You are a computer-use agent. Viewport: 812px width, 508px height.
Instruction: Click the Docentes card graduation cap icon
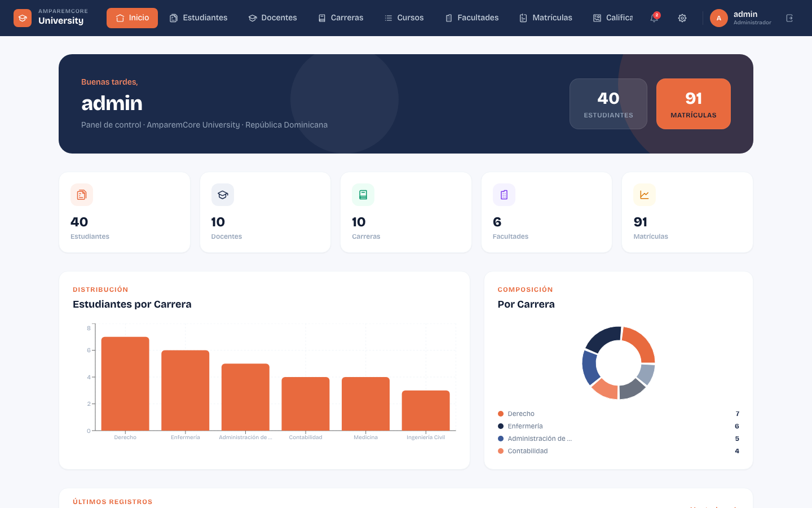(x=223, y=195)
